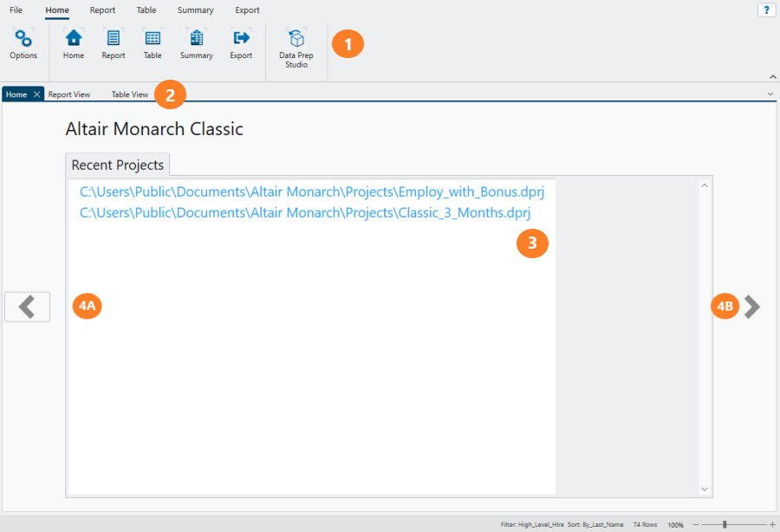Select the Recent Projects tab
This screenshot has width=780, height=532.
[117, 165]
